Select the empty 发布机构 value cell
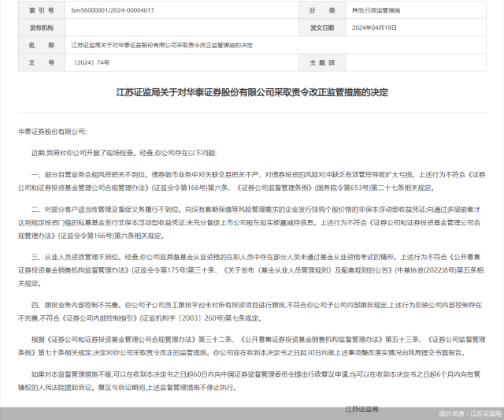This screenshot has height=420, width=504. pos(182,28)
